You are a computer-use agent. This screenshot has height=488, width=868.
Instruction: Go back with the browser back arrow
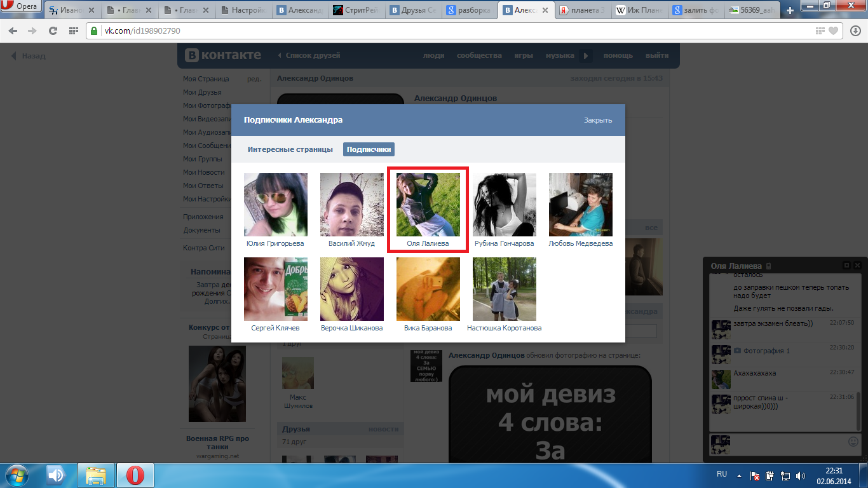pos(13,30)
